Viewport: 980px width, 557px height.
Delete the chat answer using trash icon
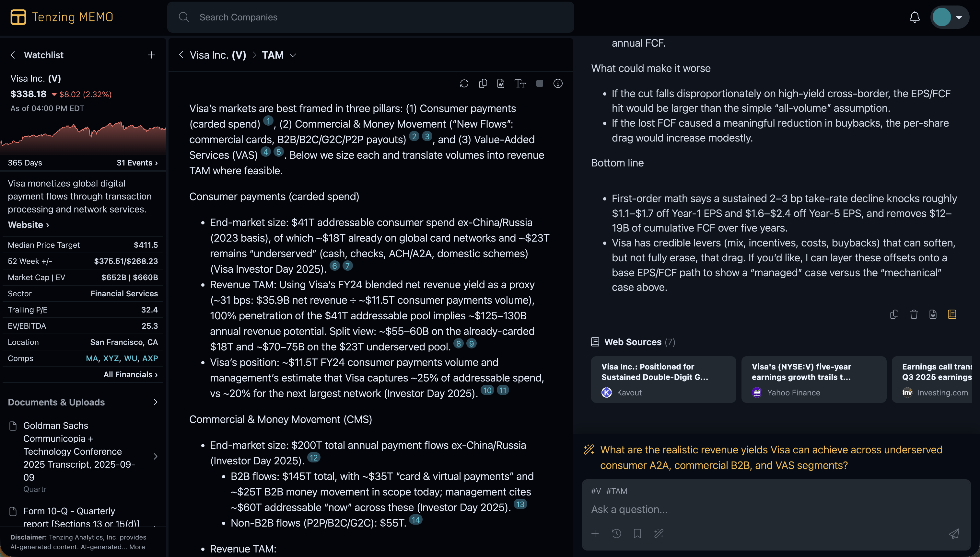coord(914,314)
